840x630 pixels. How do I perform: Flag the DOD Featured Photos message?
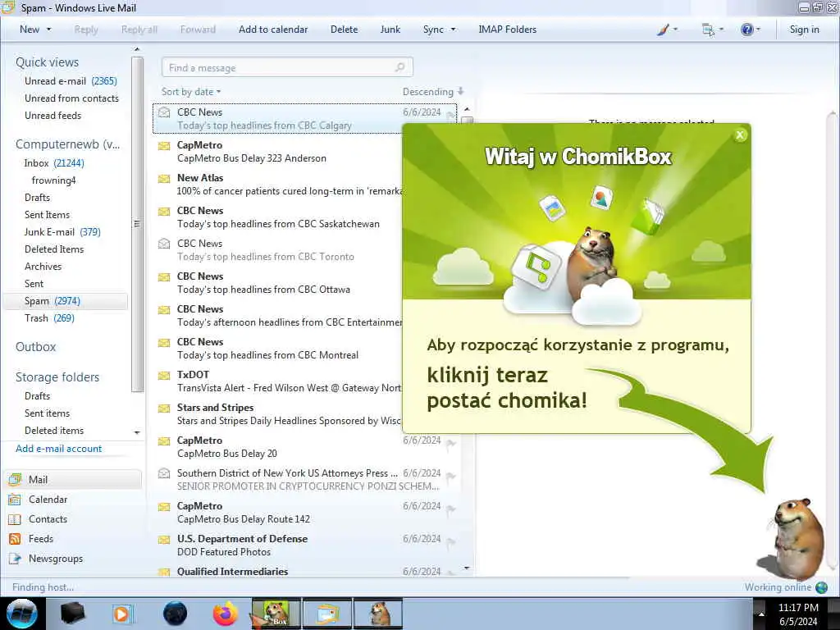click(x=450, y=542)
